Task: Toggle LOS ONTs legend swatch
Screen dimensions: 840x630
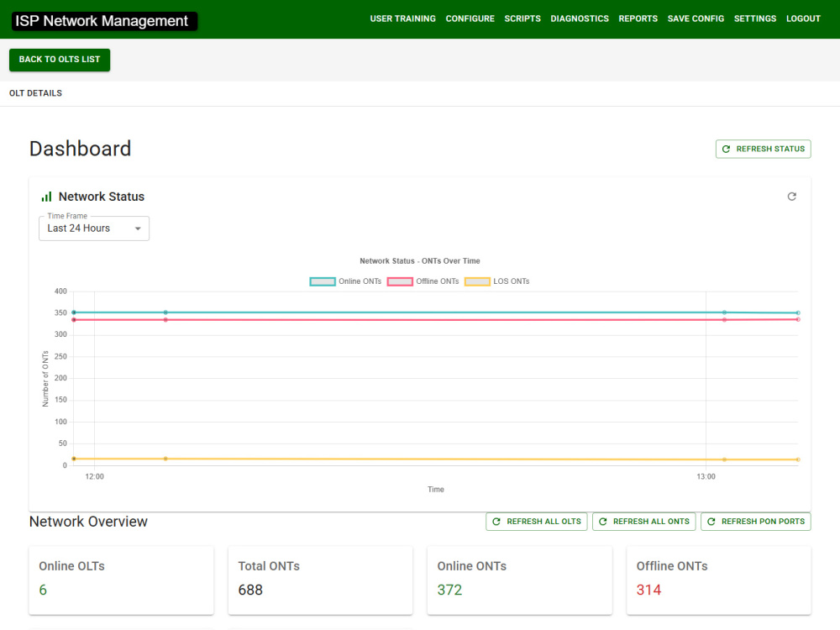Action: pyautogui.click(x=477, y=281)
